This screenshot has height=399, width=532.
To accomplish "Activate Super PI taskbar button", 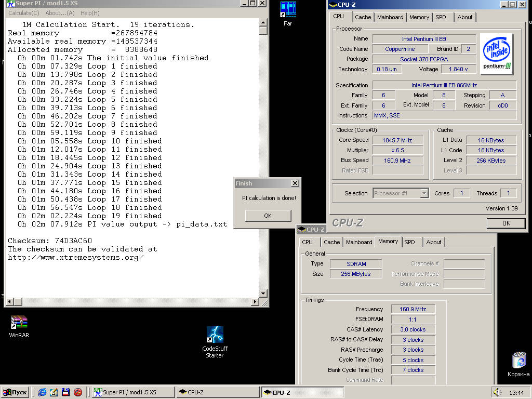I will pos(133,392).
